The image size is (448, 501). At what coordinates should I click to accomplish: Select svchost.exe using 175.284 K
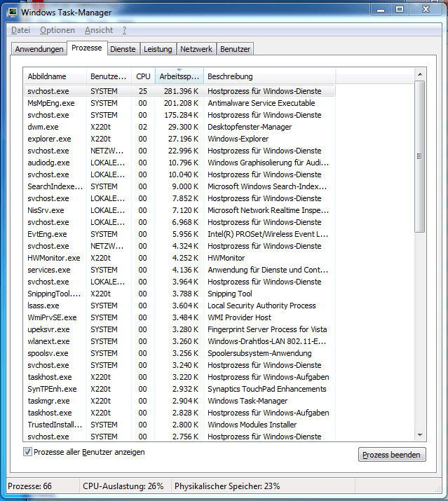pos(179,115)
